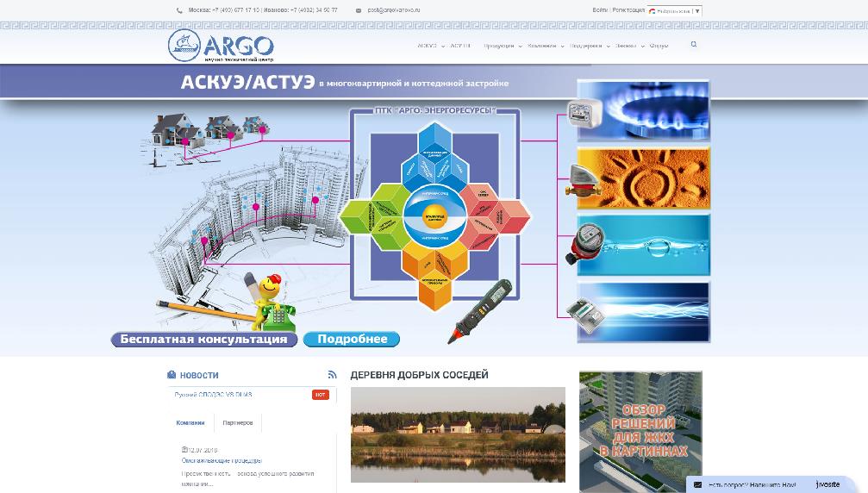
Task: Click the Регистрация link
Action: (628, 10)
